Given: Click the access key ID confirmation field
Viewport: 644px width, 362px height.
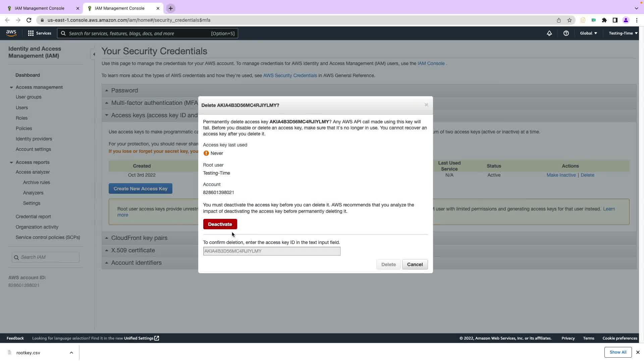Looking at the screenshot, I should [271, 251].
